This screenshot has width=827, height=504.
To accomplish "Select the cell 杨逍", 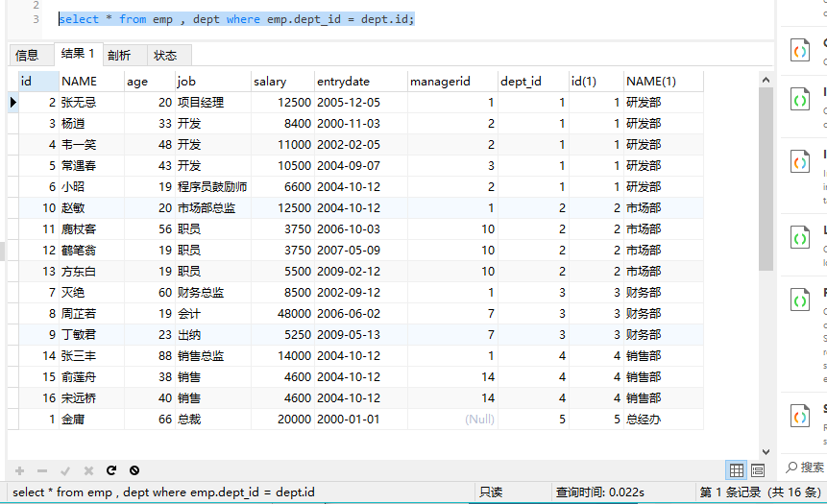I will [x=92, y=124].
